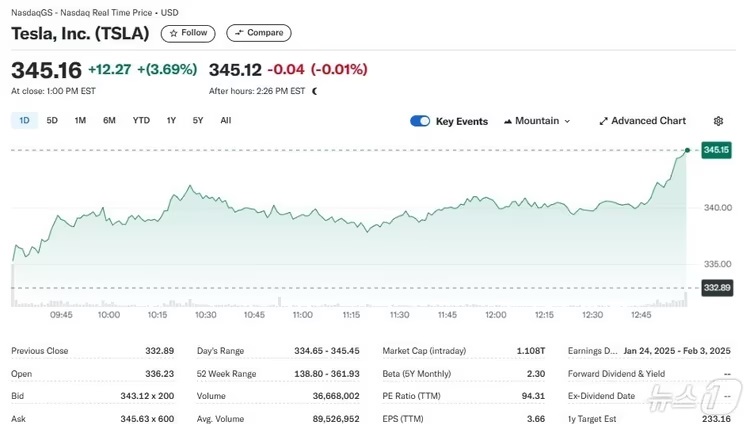The image size is (750, 424).
Task: Switch to the 5D time range
Action: [52, 120]
